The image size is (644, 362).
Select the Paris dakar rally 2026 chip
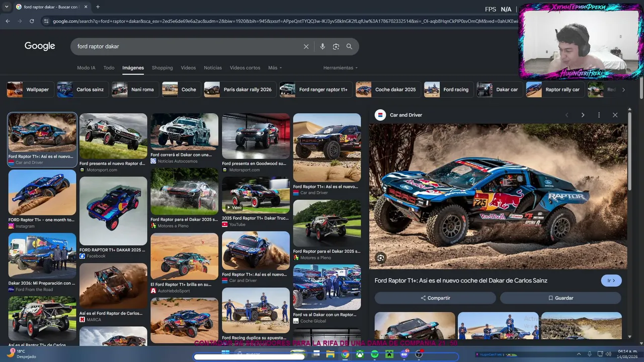pyautogui.click(x=240, y=89)
